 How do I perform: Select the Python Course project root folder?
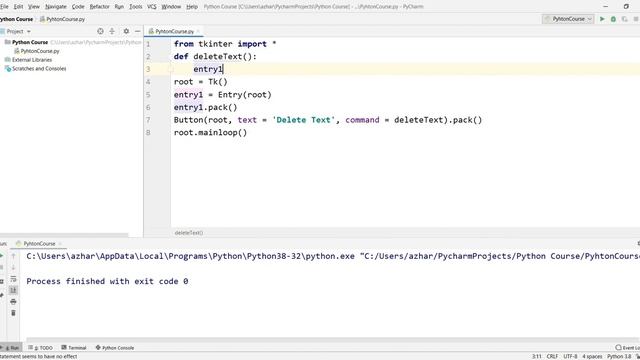[30, 42]
